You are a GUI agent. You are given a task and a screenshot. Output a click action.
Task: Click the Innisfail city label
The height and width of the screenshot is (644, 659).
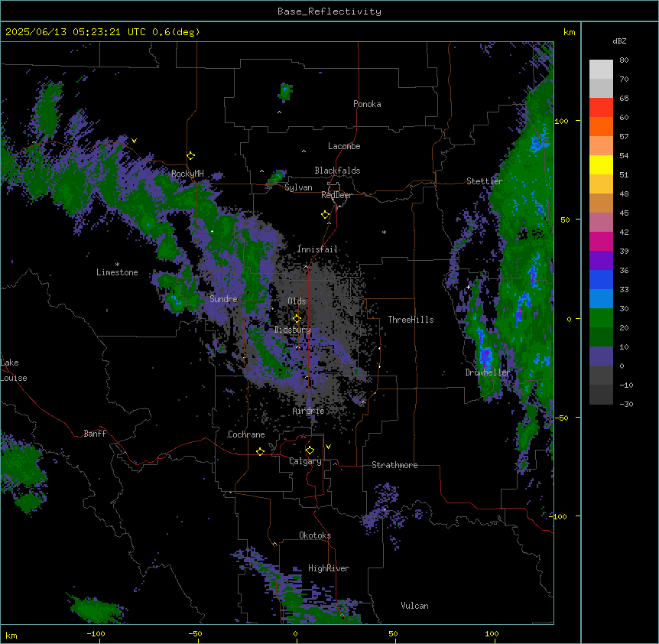pos(317,249)
